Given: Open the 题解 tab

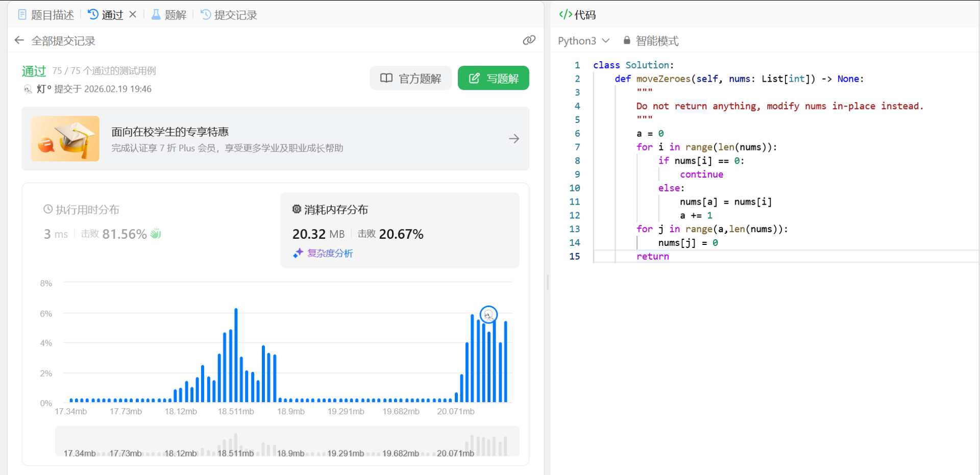Looking at the screenshot, I should click(169, 15).
